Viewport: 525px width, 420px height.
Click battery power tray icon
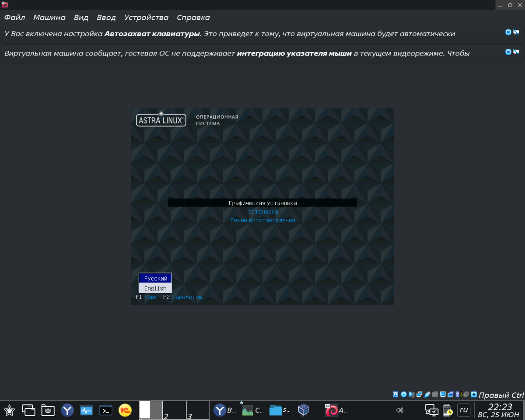coord(448,410)
